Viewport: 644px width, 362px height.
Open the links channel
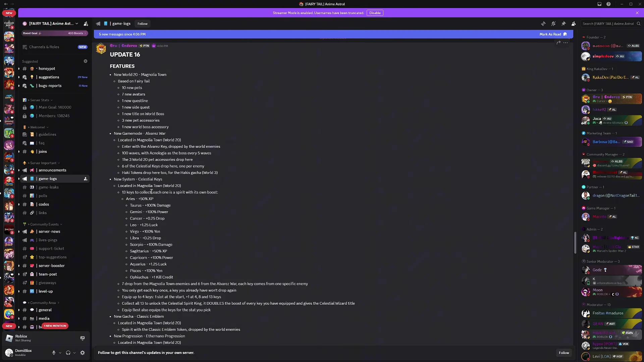pyautogui.click(x=55, y=213)
